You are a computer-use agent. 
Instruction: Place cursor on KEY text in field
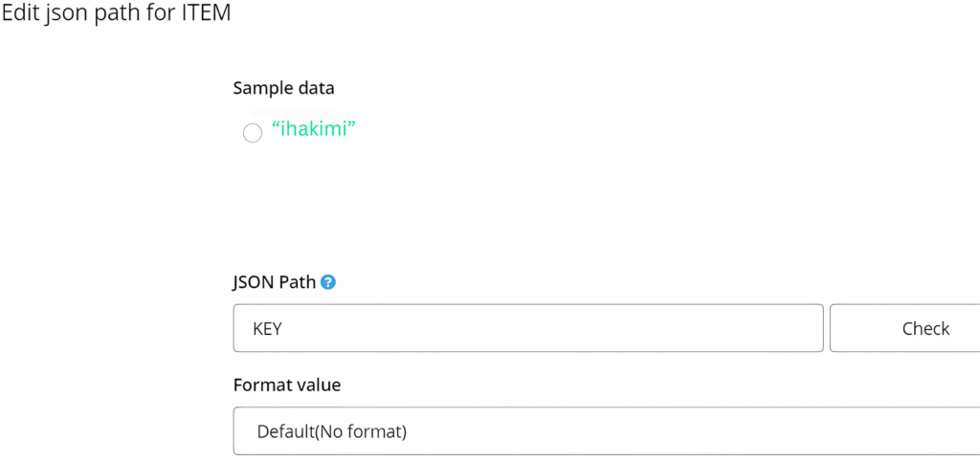(267, 328)
